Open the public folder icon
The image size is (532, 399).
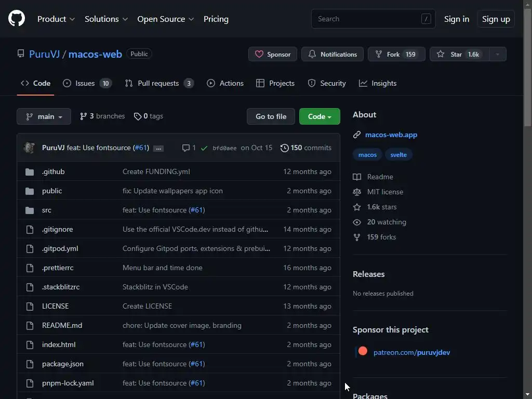30,191
